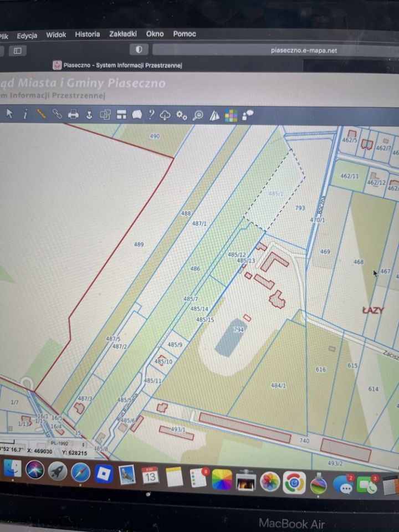399x532 pixels.
Task: Click parcel label 469 on map
Action: 325,252
